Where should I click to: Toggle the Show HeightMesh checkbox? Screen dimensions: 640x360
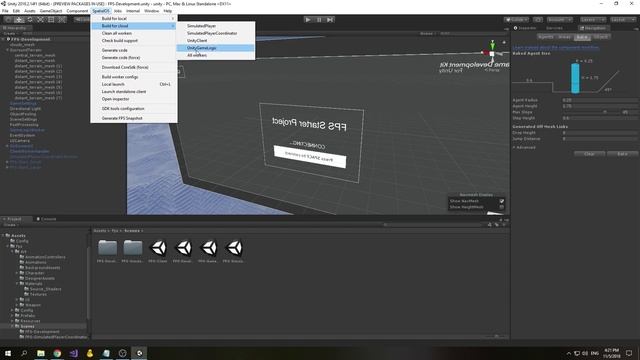(x=502, y=207)
